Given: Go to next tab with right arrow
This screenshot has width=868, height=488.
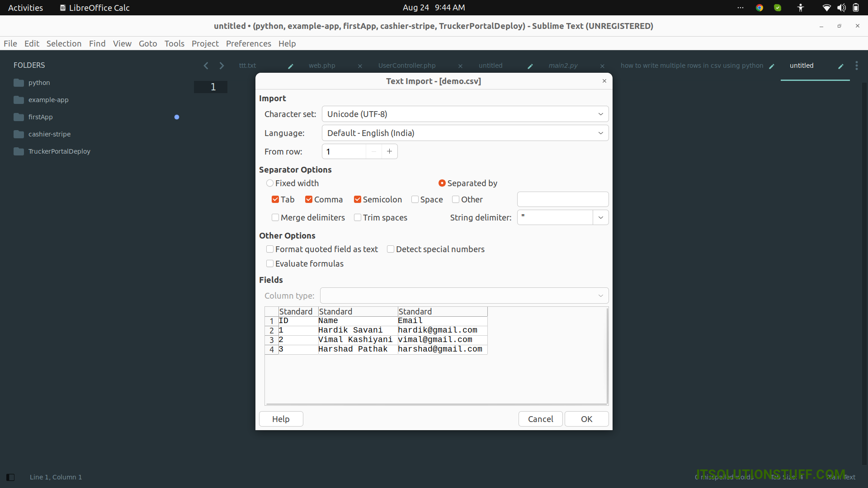Looking at the screenshot, I should pyautogui.click(x=222, y=66).
